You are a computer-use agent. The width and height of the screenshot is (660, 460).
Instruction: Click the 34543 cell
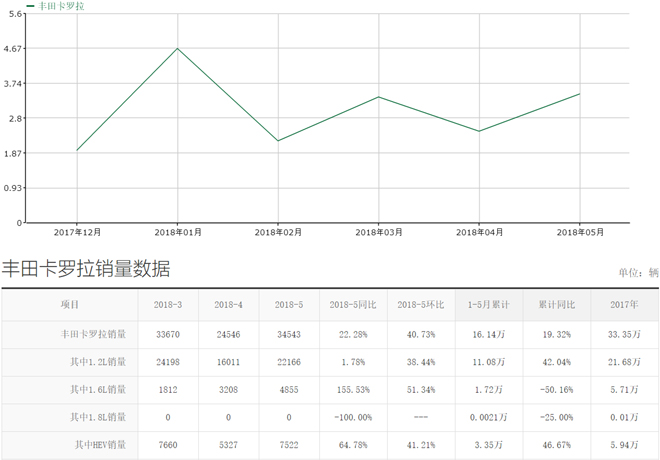[289, 335]
